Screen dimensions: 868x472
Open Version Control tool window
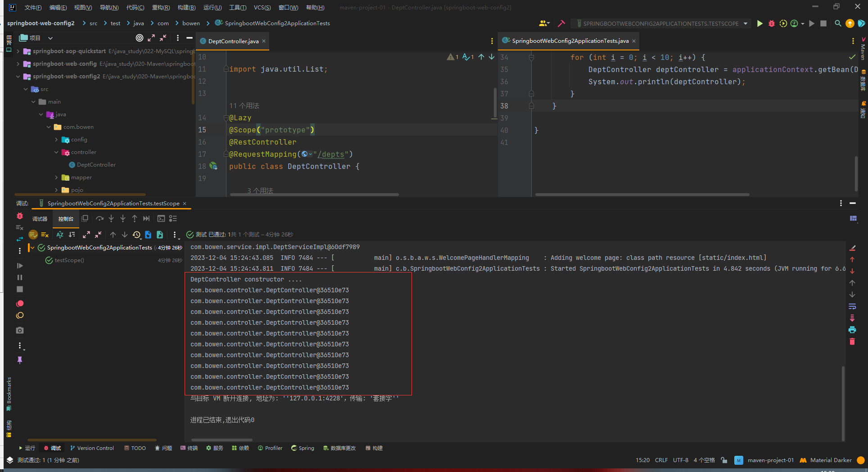pos(92,448)
